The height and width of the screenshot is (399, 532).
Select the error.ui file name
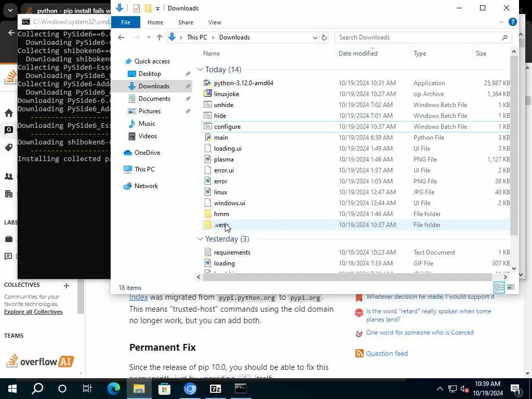click(223, 170)
